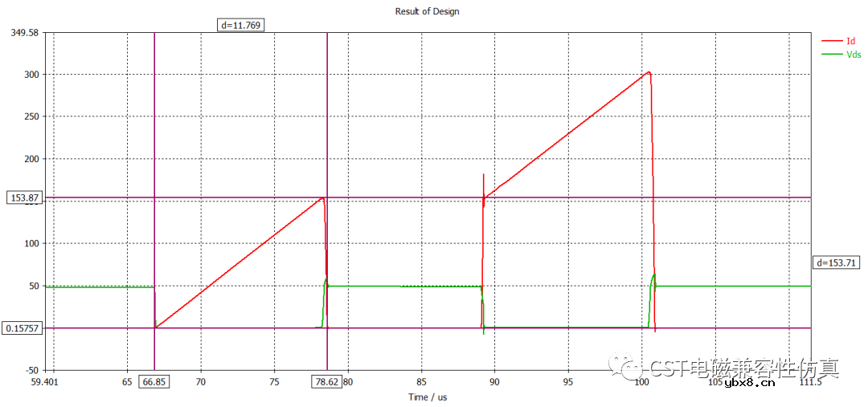Select the d=11.769 time delta readout
The image size is (868, 407).
(241, 25)
